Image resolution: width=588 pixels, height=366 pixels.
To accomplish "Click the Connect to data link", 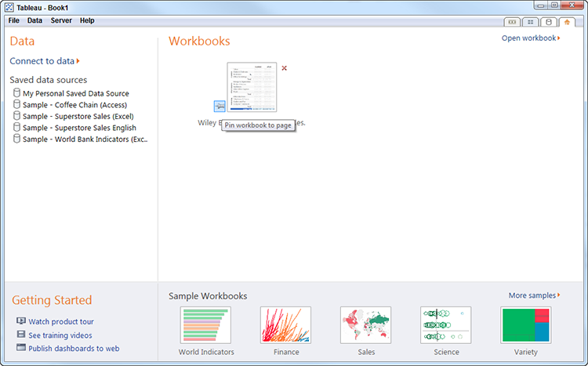I will [x=45, y=61].
